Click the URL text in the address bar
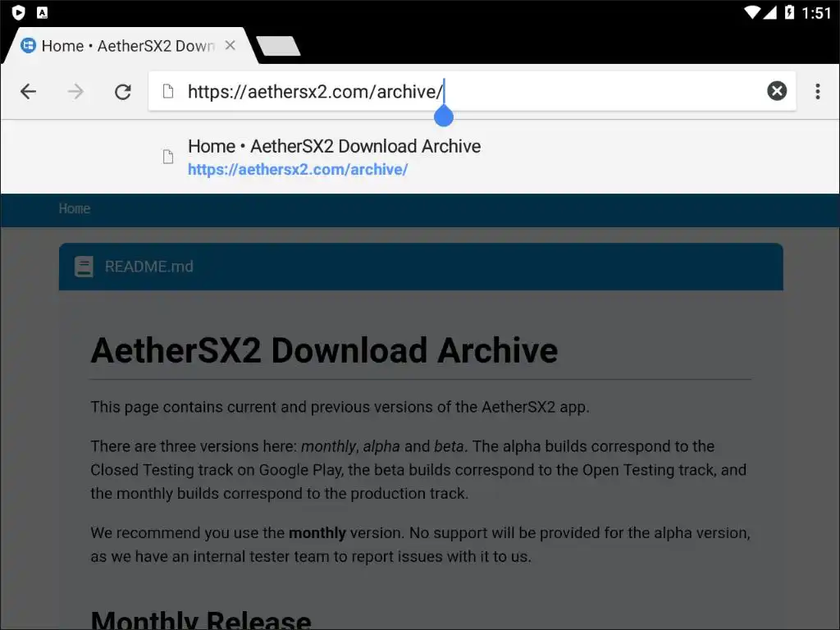This screenshot has width=840, height=630. pyautogui.click(x=315, y=92)
